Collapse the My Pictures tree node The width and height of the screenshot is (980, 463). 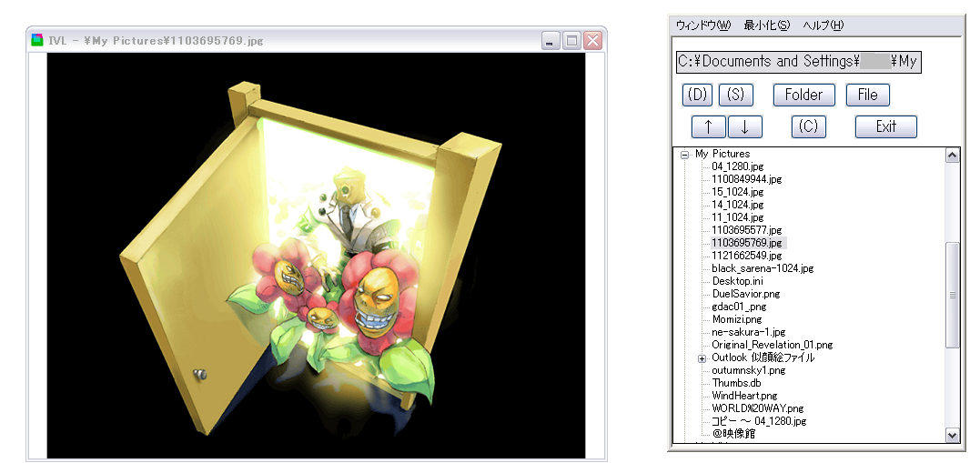point(684,155)
